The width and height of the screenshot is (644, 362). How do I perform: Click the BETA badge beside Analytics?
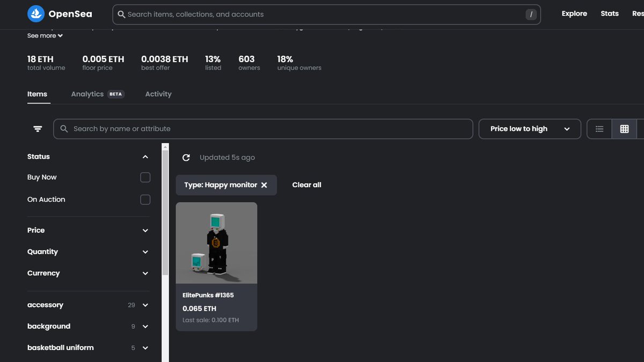[116, 94]
